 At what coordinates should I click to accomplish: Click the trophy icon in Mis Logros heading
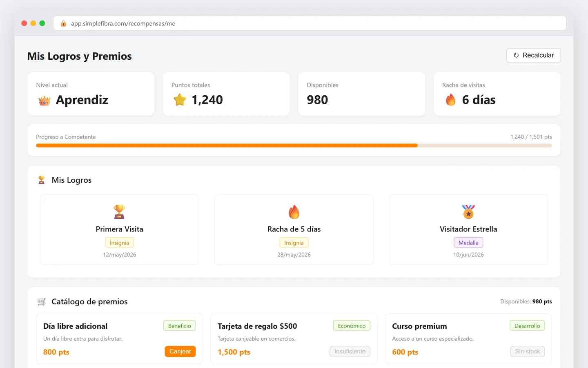tap(41, 180)
